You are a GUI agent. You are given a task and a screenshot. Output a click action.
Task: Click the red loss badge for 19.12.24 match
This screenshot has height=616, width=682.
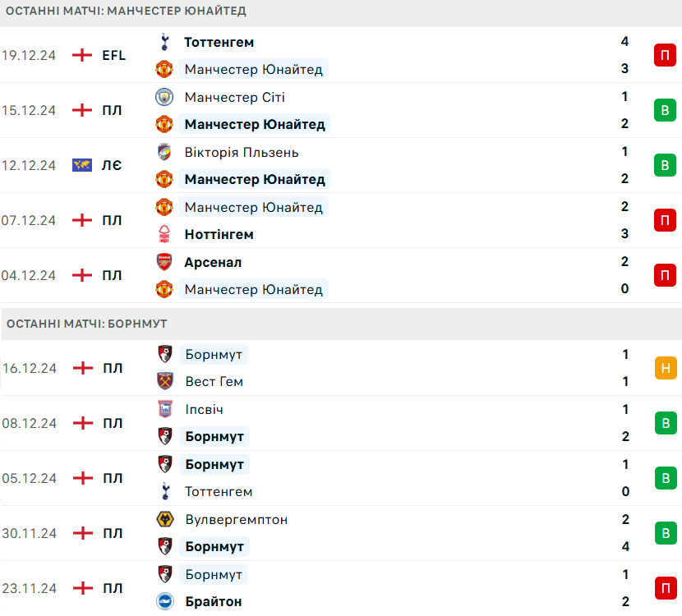pyautogui.click(x=665, y=55)
